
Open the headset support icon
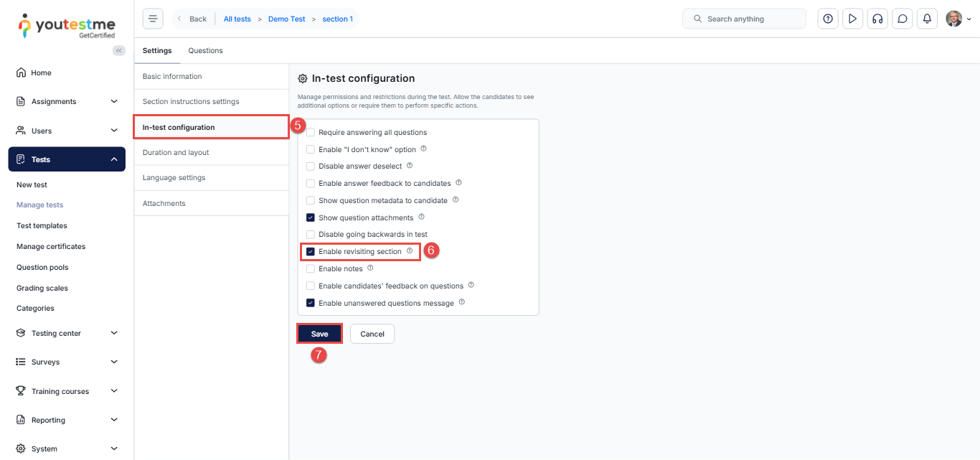[877, 19]
